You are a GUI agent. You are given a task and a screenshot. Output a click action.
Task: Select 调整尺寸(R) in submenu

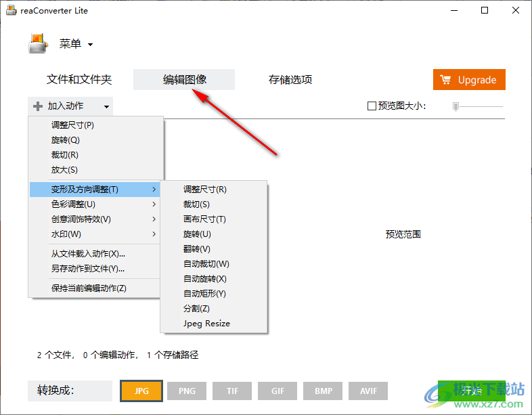click(x=214, y=190)
